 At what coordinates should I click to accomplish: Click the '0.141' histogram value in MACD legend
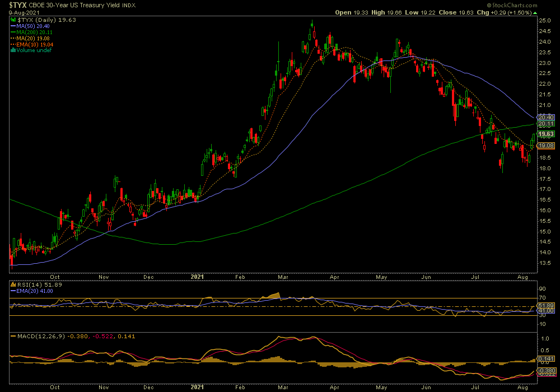tap(127, 337)
